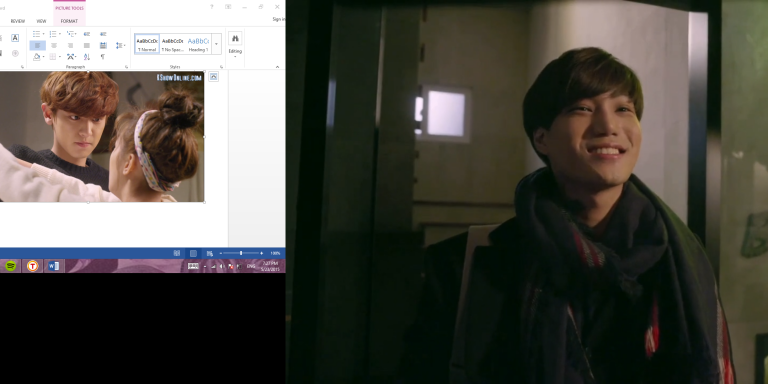Open the shading paint bucket tool
The image size is (768, 384).
(x=38, y=57)
